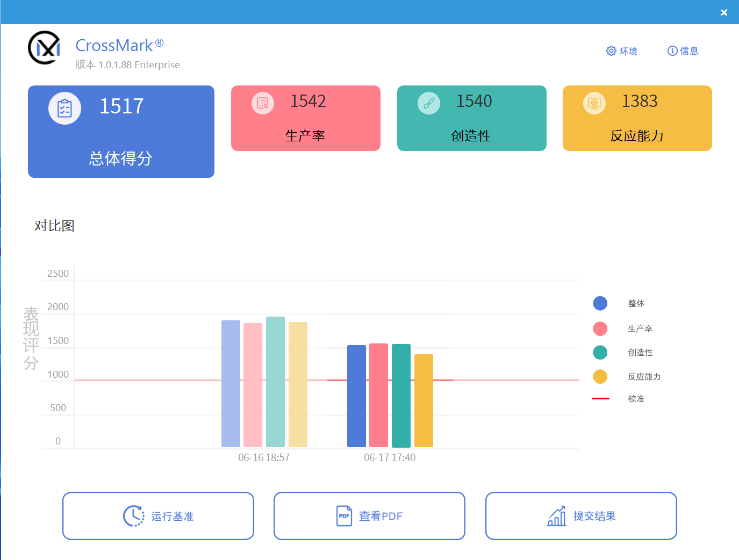739x560 pixels.
Task: Click the document icon on the 生产率 card
Action: (262, 103)
